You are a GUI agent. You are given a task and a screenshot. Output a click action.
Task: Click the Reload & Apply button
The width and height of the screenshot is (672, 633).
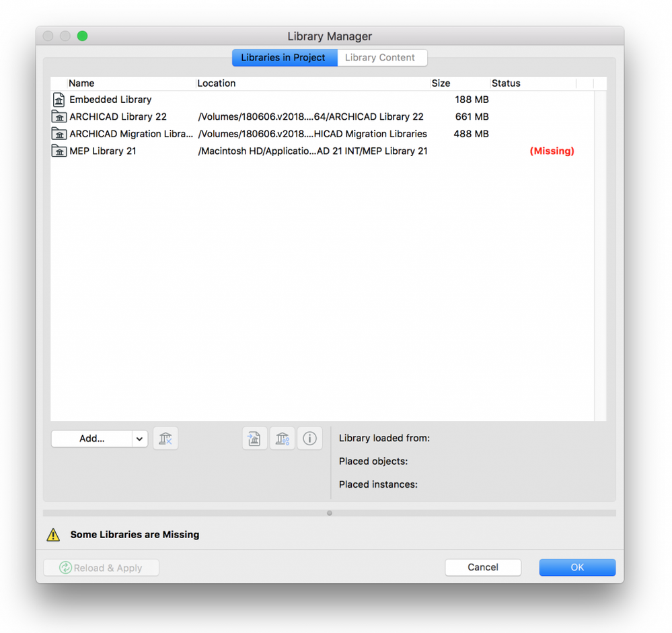(101, 568)
